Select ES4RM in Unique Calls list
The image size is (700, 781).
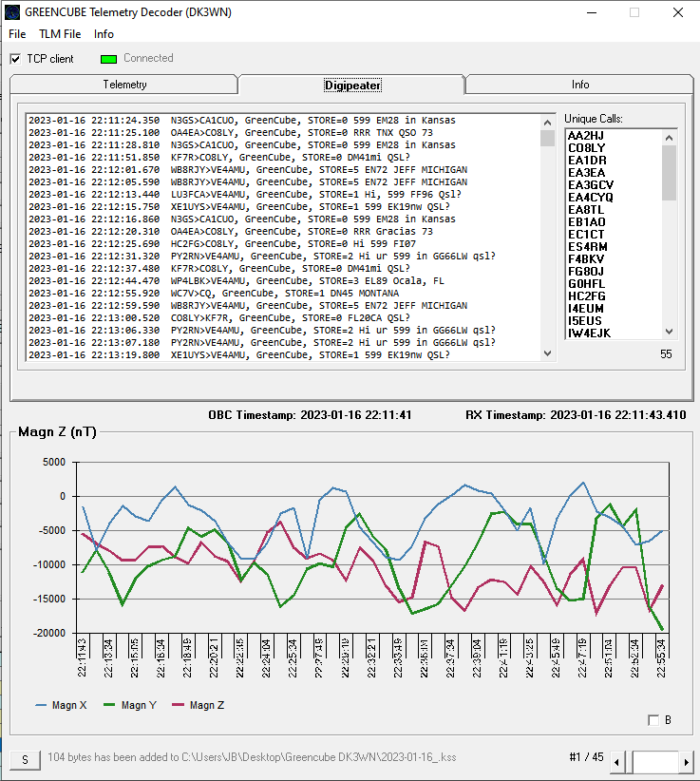pos(588,247)
